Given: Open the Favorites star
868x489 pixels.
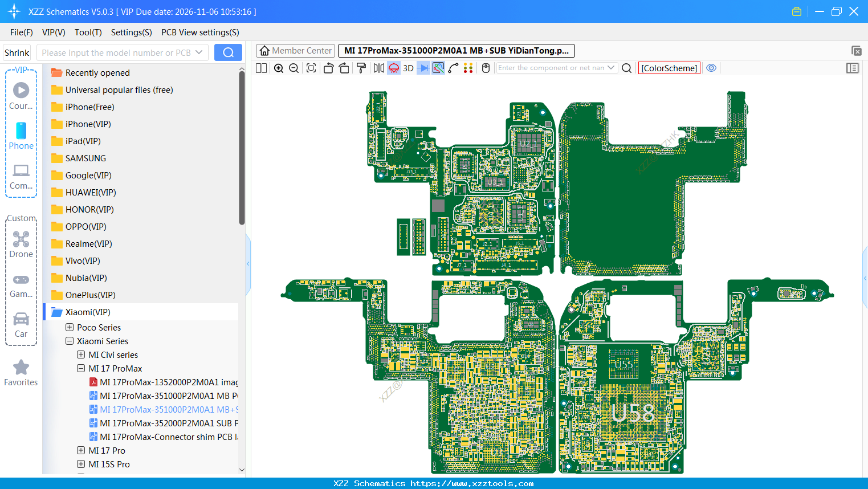Looking at the screenshot, I should tap(21, 373).
